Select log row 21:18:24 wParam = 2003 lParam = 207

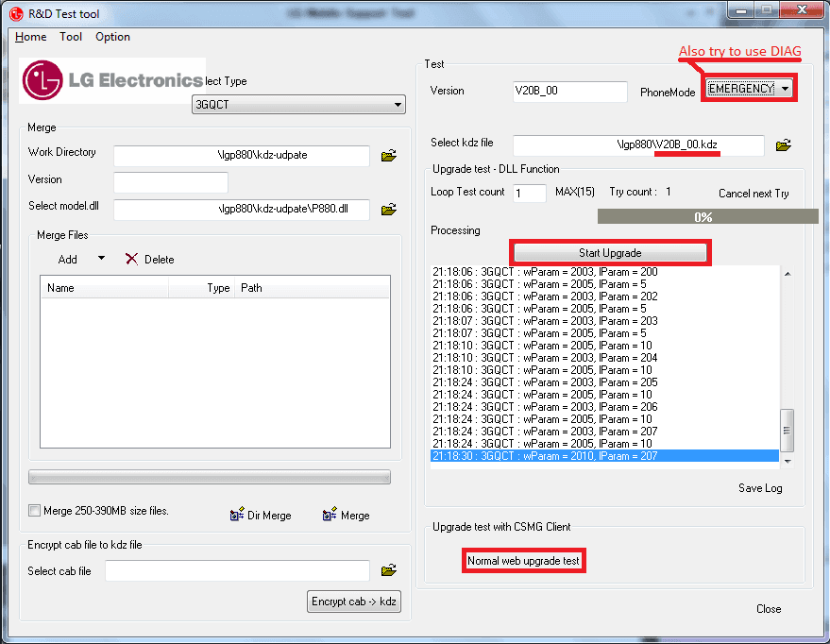pos(604,432)
